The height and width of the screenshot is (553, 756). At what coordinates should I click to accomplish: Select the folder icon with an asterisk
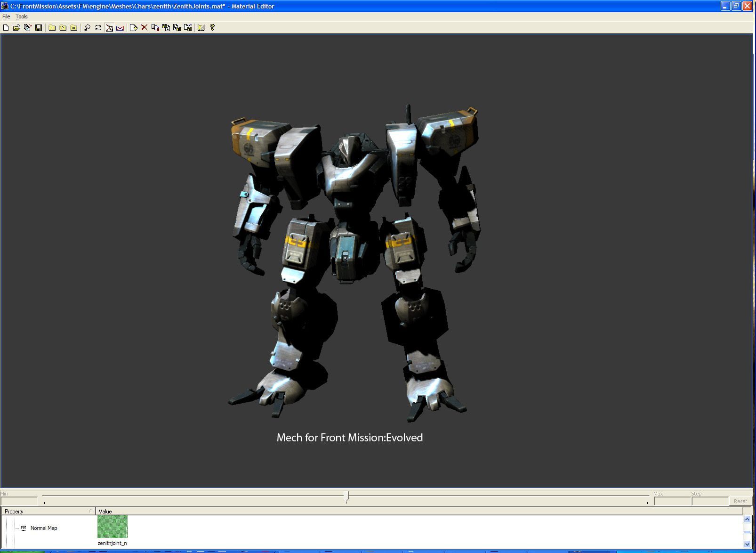point(74,28)
